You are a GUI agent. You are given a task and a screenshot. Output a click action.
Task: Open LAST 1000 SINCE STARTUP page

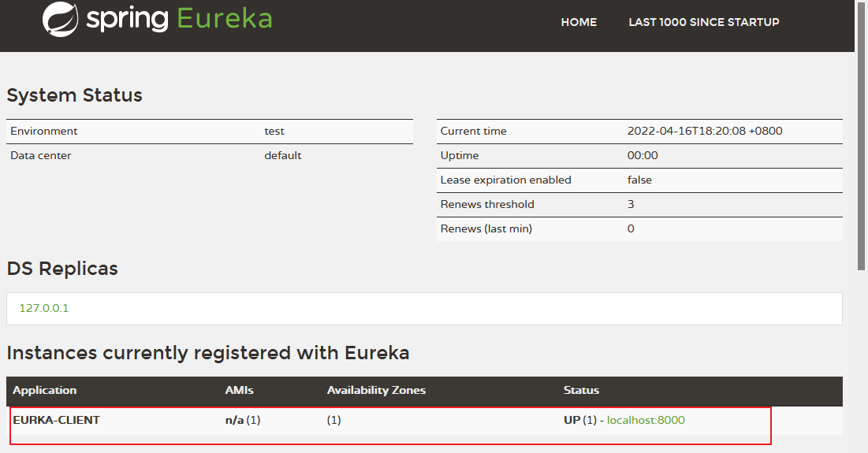[x=703, y=22]
